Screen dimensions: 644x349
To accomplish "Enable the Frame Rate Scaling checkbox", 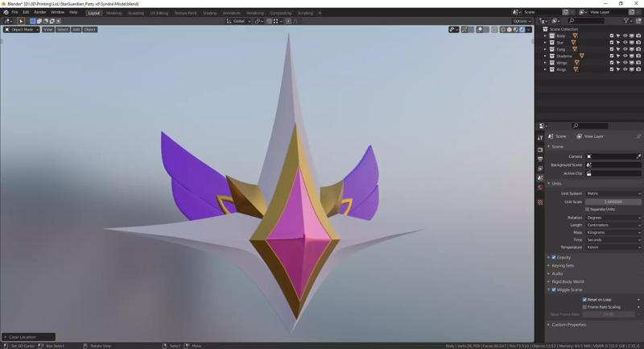I will point(584,307).
